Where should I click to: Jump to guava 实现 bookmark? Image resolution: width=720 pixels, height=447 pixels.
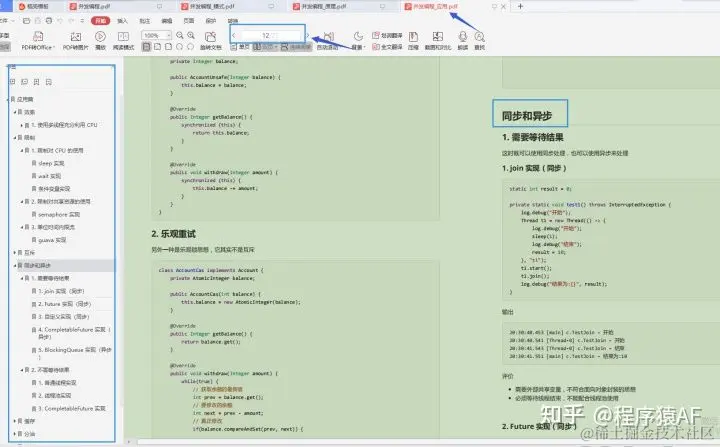52,240
